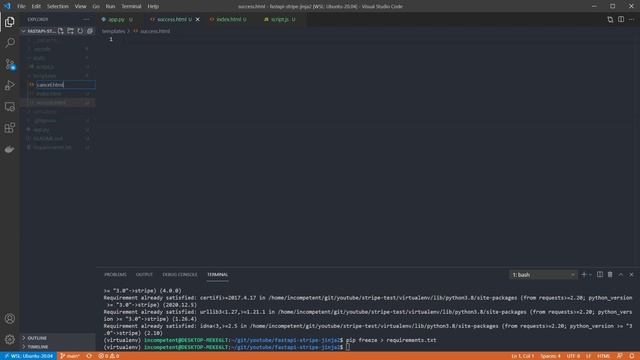The height and width of the screenshot is (360, 640).
Task: Click the success.html breadcrumb segment
Action: click(x=155, y=31)
